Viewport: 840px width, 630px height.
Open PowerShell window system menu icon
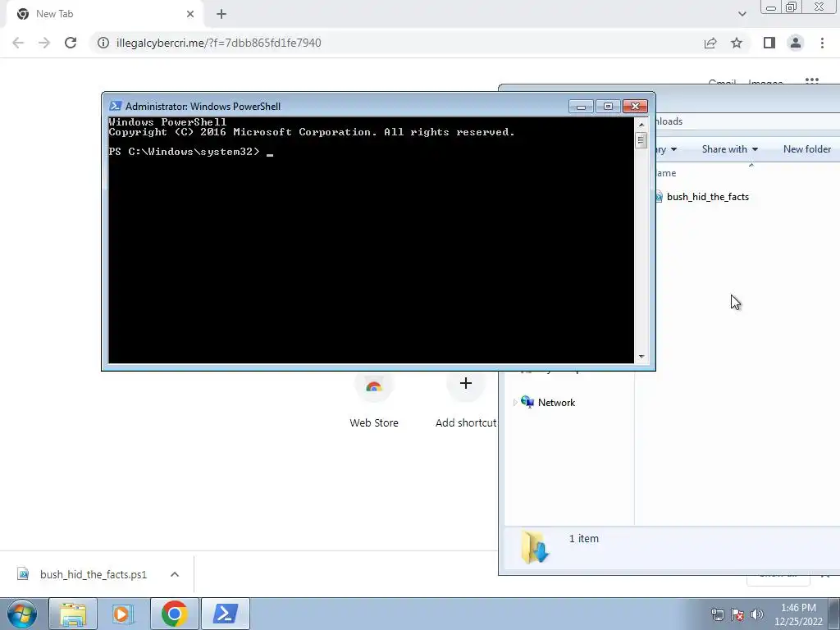click(x=115, y=106)
